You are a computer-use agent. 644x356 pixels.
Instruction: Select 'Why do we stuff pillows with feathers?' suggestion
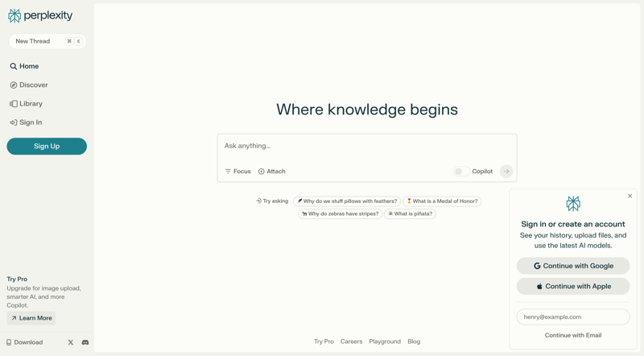(347, 201)
